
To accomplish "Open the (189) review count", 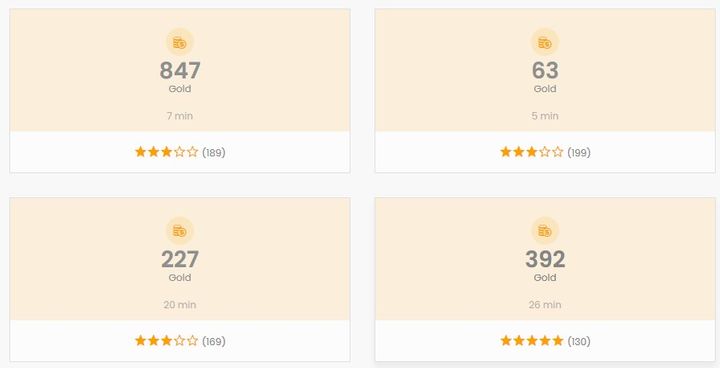I will (x=214, y=153).
